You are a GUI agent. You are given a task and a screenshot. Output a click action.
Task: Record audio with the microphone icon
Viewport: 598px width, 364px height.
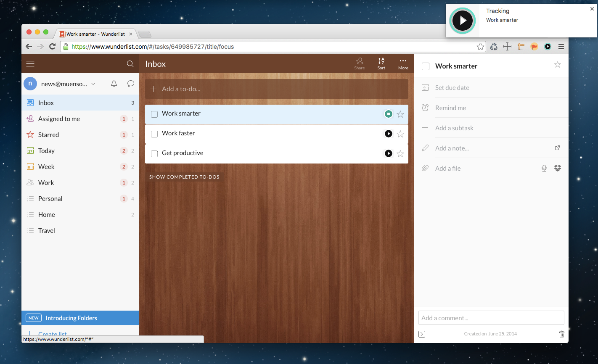point(544,168)
